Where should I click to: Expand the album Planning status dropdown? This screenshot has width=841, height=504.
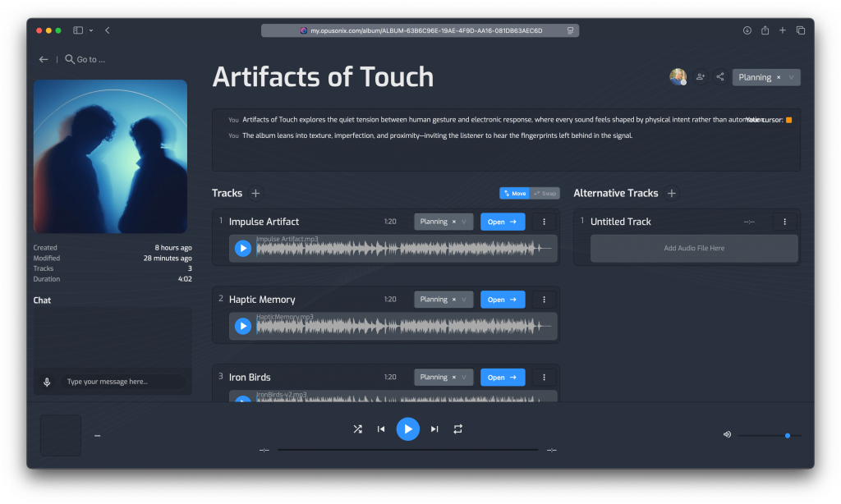pyautogui.click(x=791, y=77)
